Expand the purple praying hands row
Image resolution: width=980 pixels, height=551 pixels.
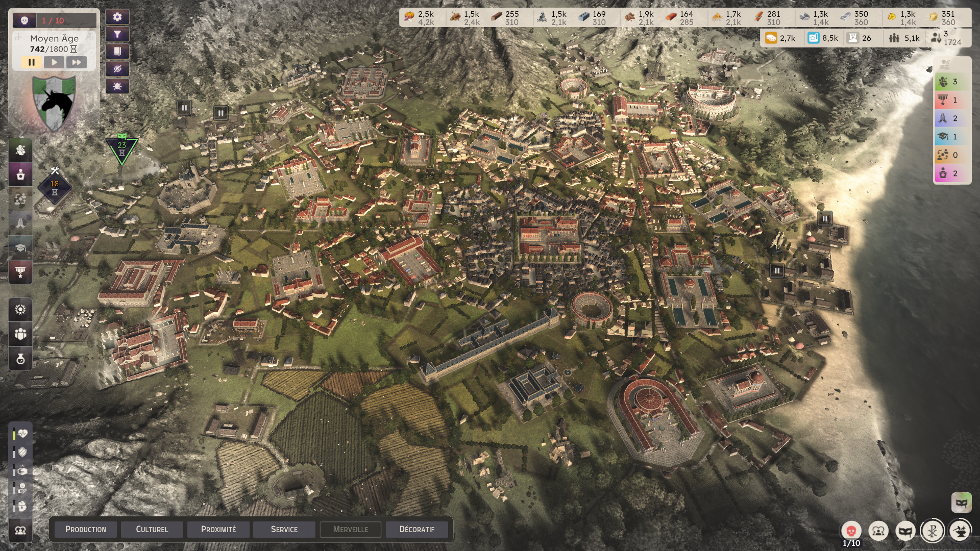click(952, 118)
